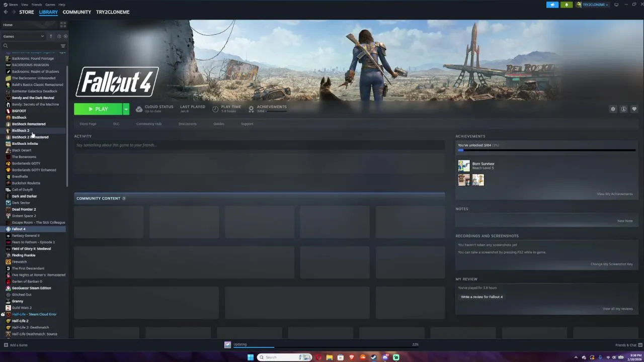Write a review for Fallout 4
644x362 pixels.
[x=482, y=297]
